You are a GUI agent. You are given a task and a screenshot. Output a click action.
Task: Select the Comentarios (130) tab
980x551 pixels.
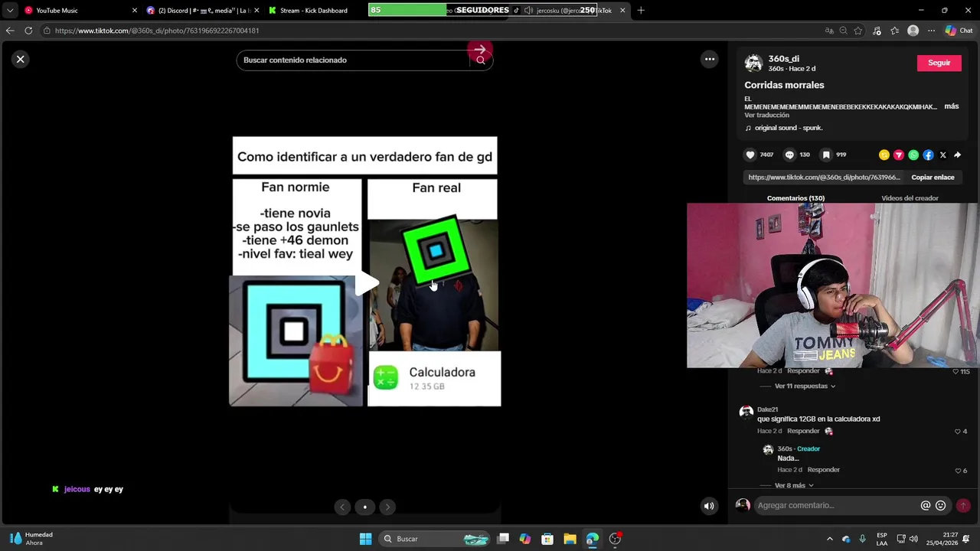(795, 198)
